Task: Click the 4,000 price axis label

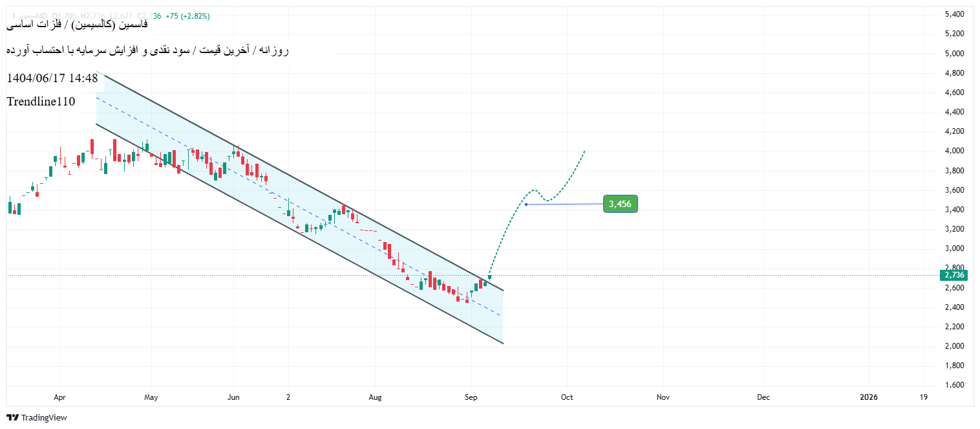Action: (x=954, y=151)
